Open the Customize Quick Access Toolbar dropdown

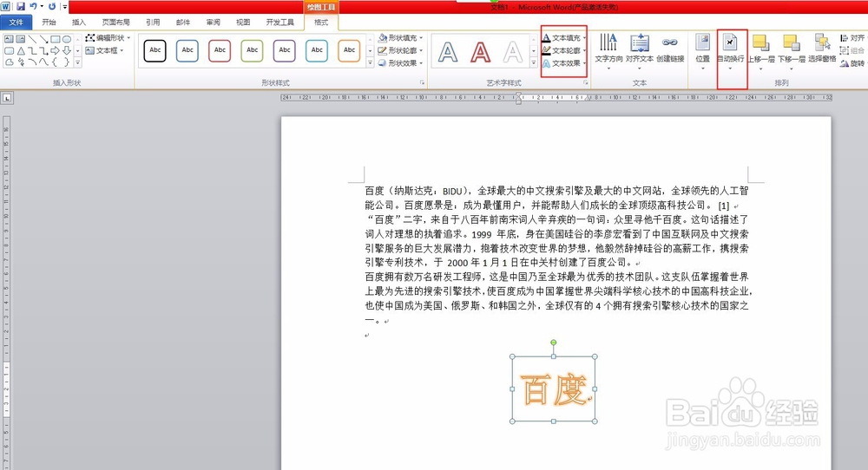(65, 7)
